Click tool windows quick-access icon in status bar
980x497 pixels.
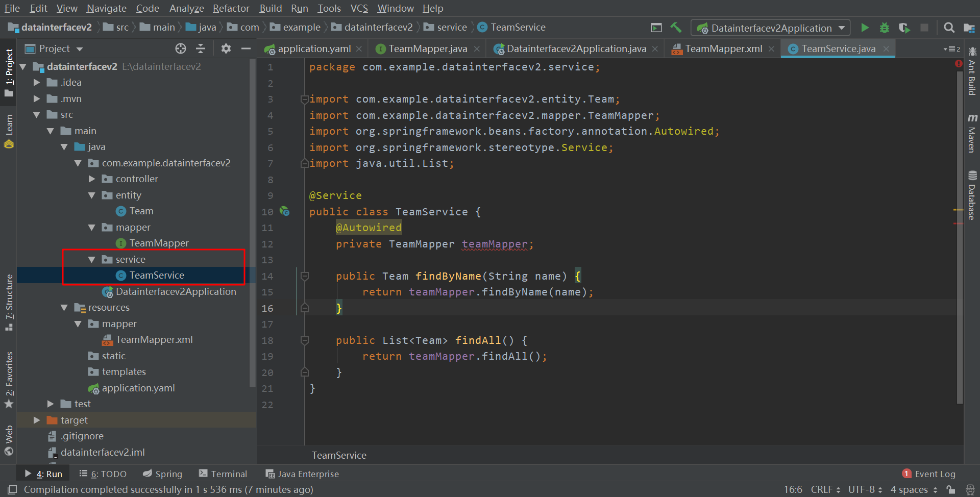[12, 490]
